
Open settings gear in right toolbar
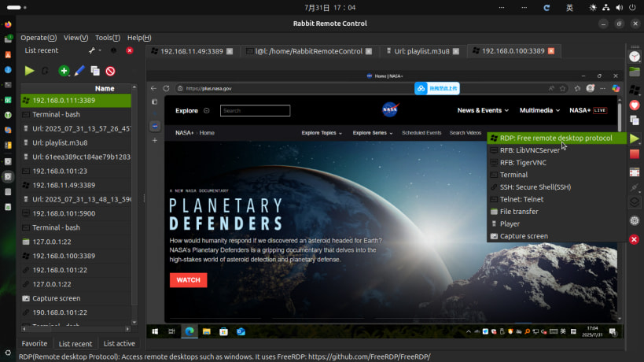coord(634,220)
